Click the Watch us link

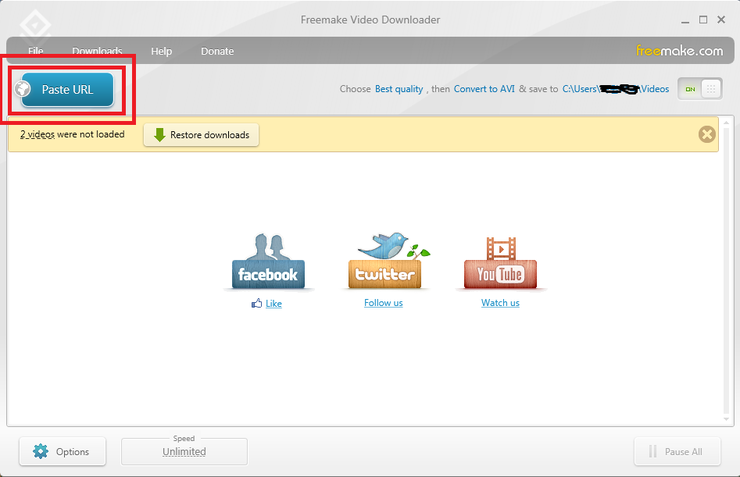pyautogui.click(x=500, y=303)
